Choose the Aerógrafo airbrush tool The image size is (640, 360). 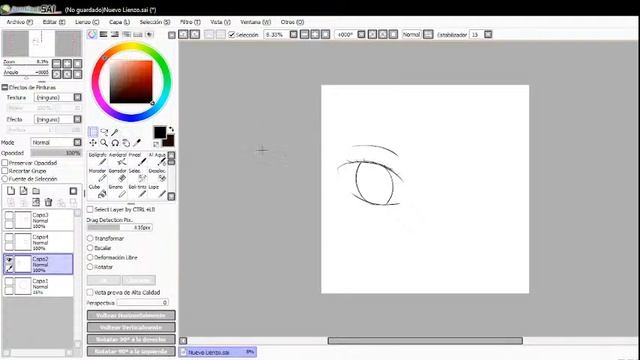click(x=118, y=159)
